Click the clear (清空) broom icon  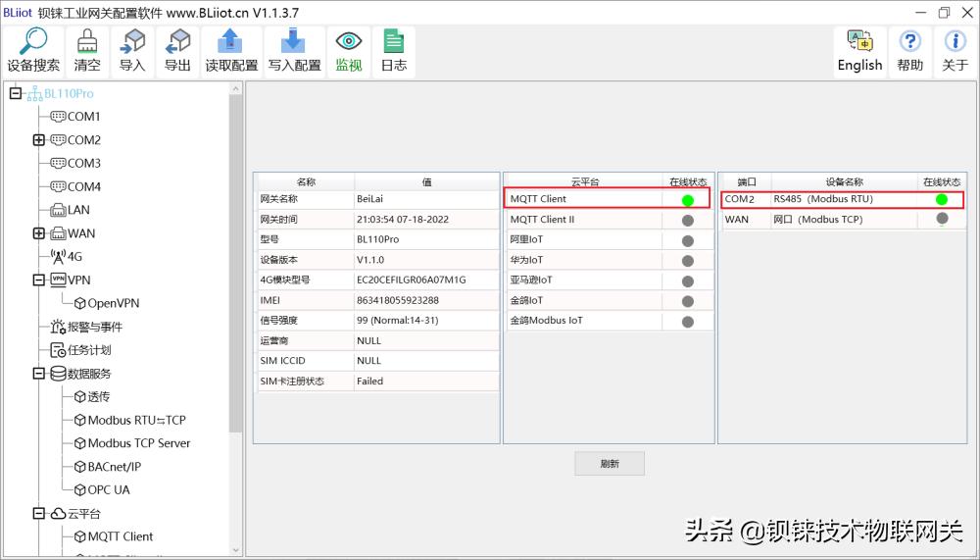point(87,51)
